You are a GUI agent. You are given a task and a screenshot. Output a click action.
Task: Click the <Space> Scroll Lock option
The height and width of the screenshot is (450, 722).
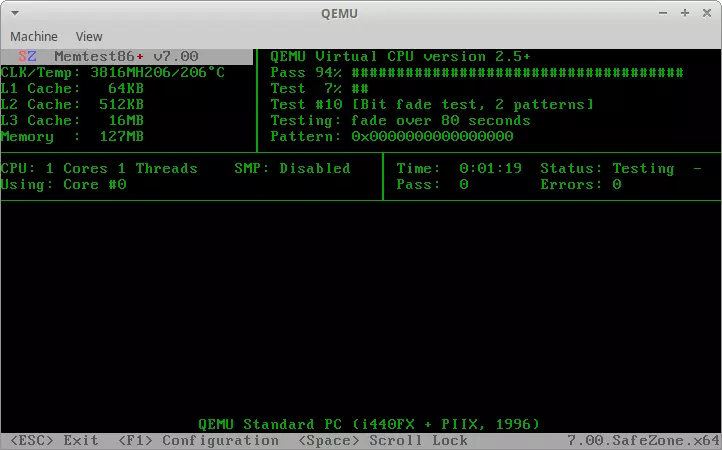pyautogui.click(x=383, y=441)
